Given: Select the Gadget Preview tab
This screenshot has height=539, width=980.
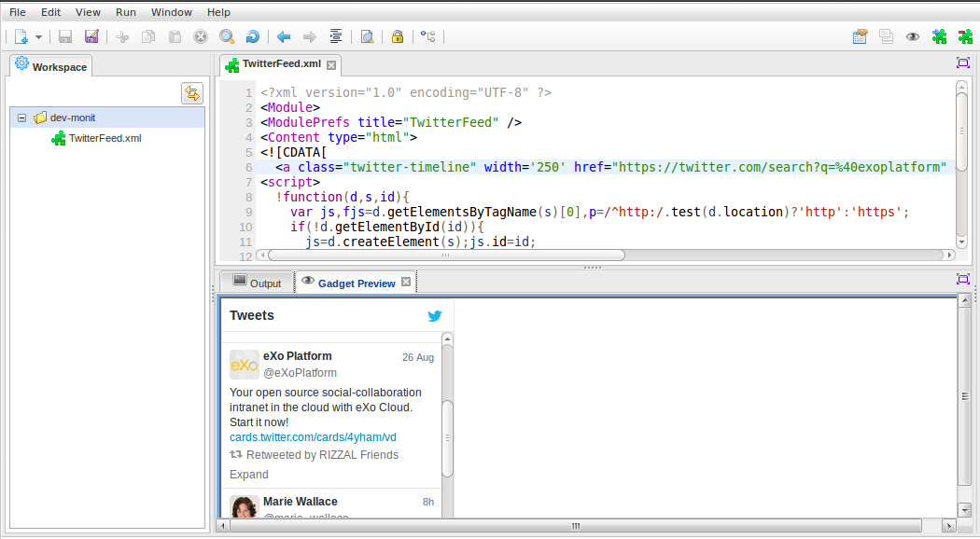Looking at the screenshot, I should tap(357, 283).
